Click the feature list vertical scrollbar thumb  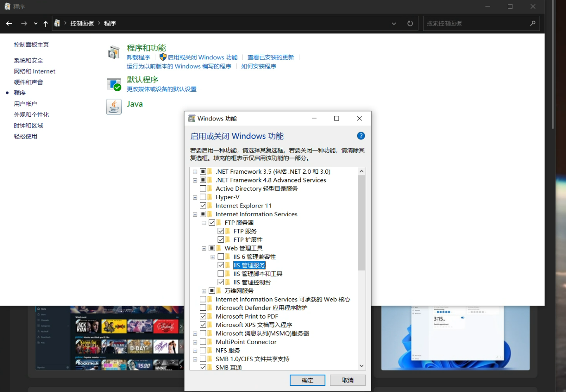[362, 223]
